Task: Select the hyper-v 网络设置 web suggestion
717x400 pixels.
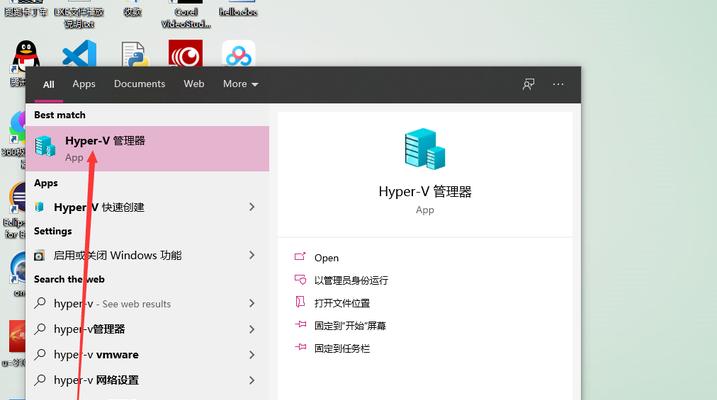Action: pos(147,380)
